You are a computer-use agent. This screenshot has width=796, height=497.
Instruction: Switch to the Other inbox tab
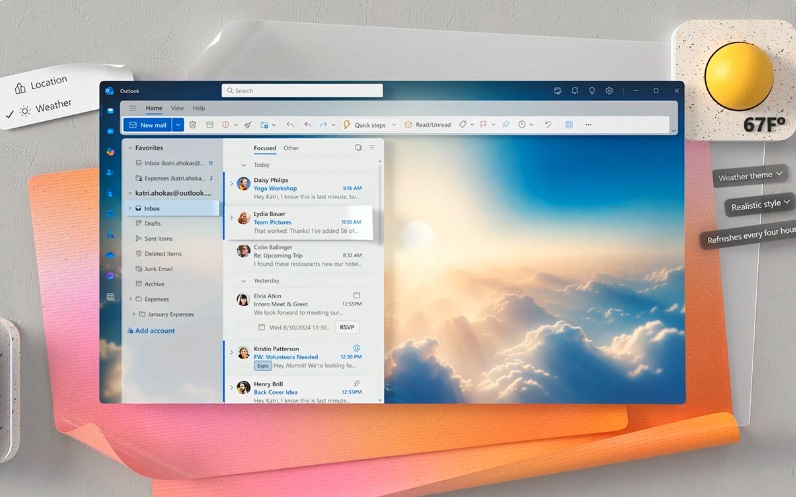[291, 148]
